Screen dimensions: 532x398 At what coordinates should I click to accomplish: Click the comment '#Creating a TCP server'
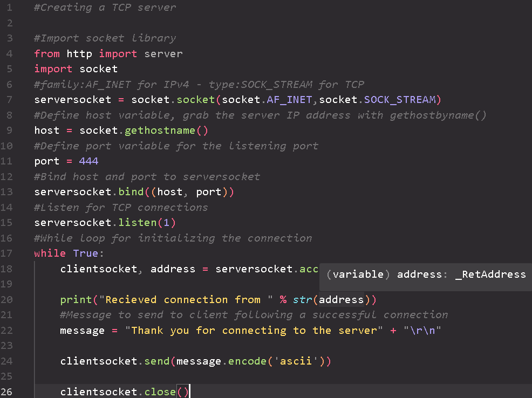(105, 8)
